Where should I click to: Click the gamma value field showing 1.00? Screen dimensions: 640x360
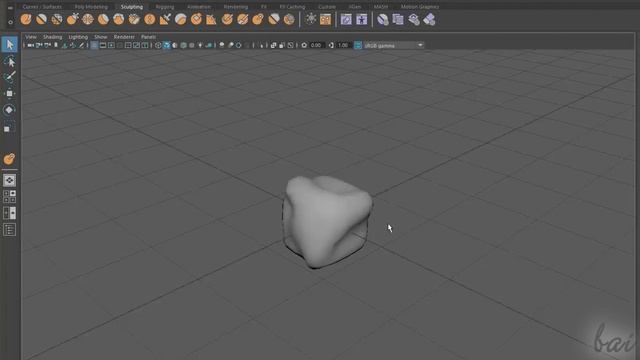pyautogui.click(x=343, y=45)
